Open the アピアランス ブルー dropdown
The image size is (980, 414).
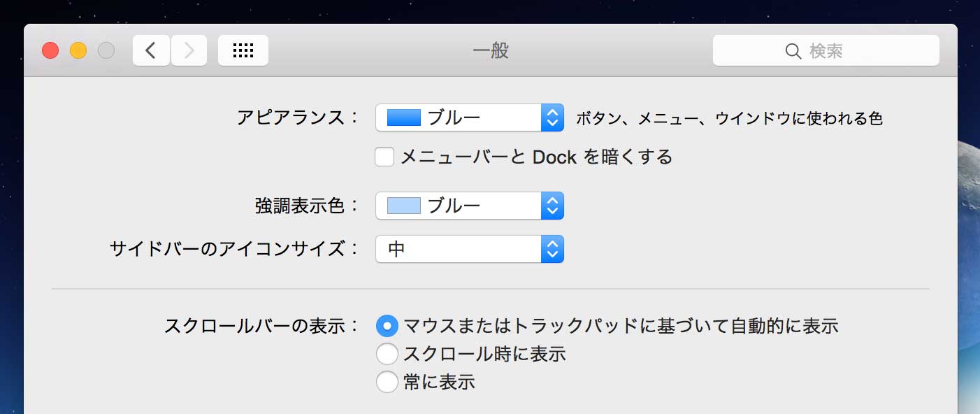[x=470, y=117]
